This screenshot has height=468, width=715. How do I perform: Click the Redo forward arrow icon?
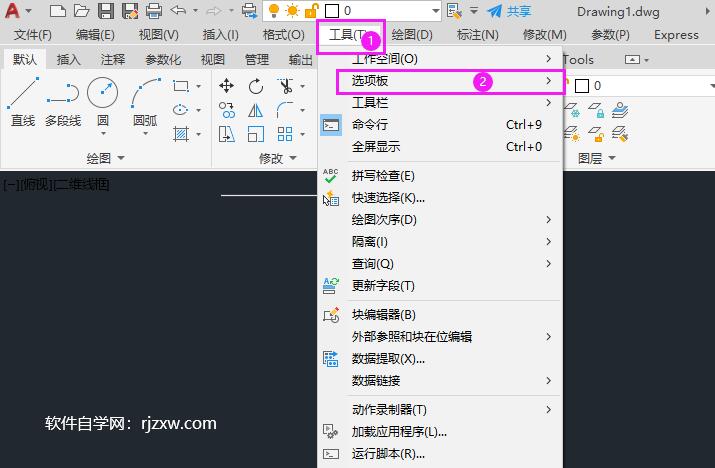[x=214, y=10]
